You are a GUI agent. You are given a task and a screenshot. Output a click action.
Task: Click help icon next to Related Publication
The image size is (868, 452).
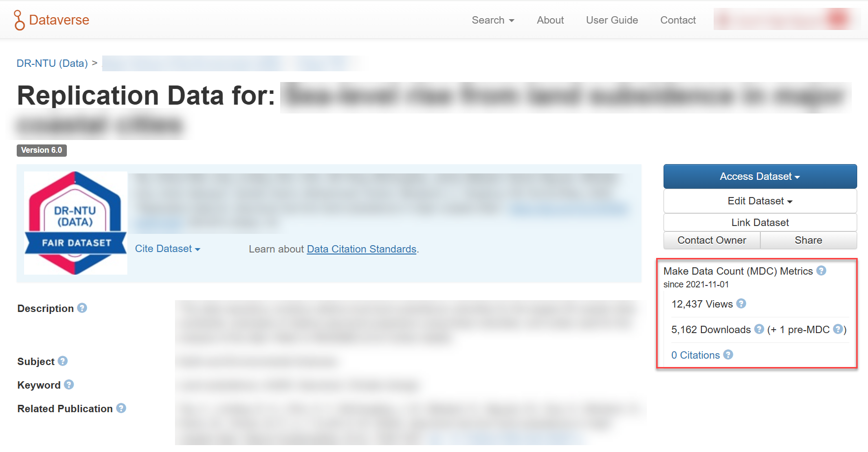point(121,408)
